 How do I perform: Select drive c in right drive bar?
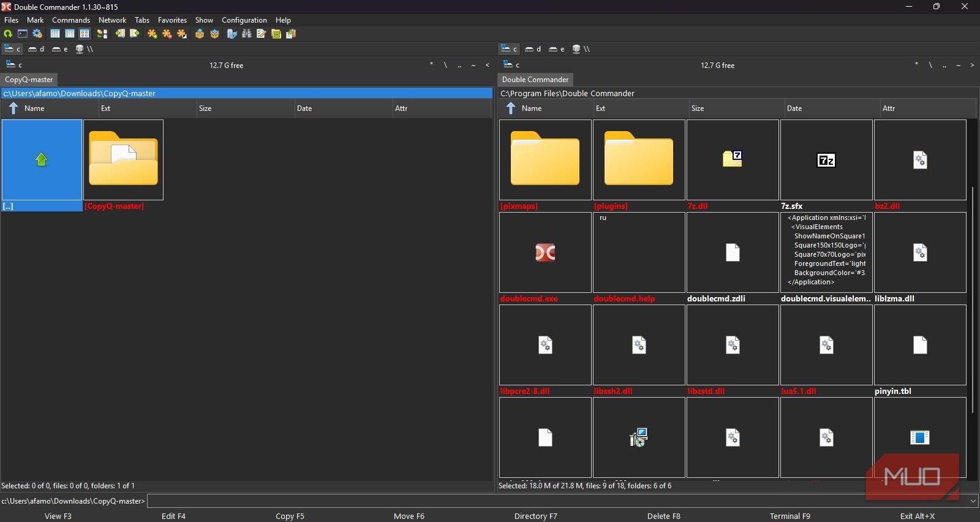click(510, 49)
